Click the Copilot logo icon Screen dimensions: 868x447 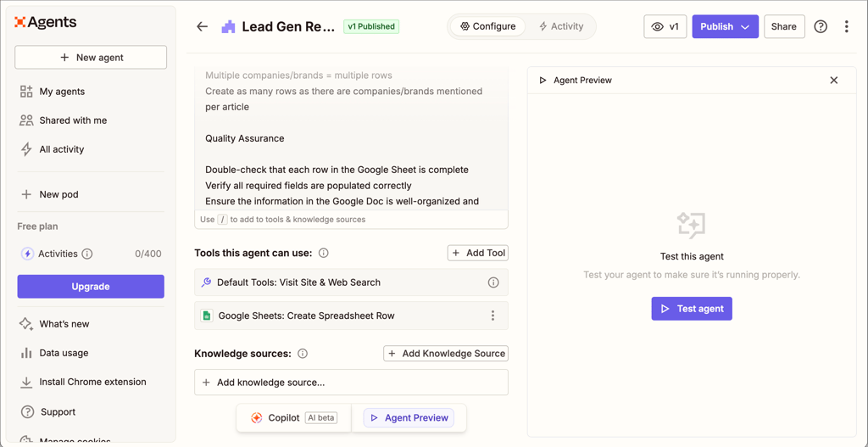tap(256, 417)
